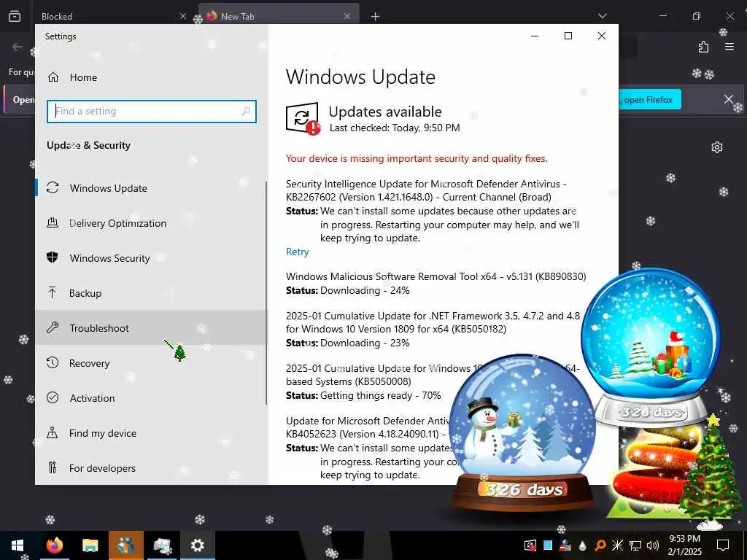Open Firefox from the taskbar
Screen dimensions: 747x560
pos(55,545)
